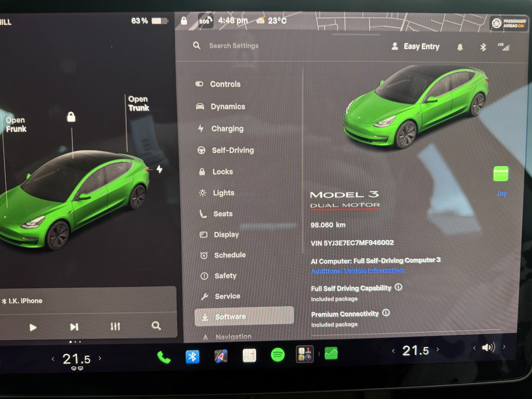Screen dimensions: 532x399
Task: Tap the Model 3 Dual Motor badge
Action: point(345,199)
